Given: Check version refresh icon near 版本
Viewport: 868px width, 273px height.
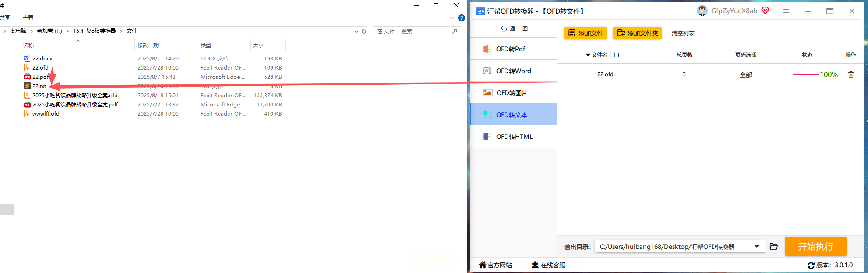Looking at the screenshot, I should (x=811, y=266).
